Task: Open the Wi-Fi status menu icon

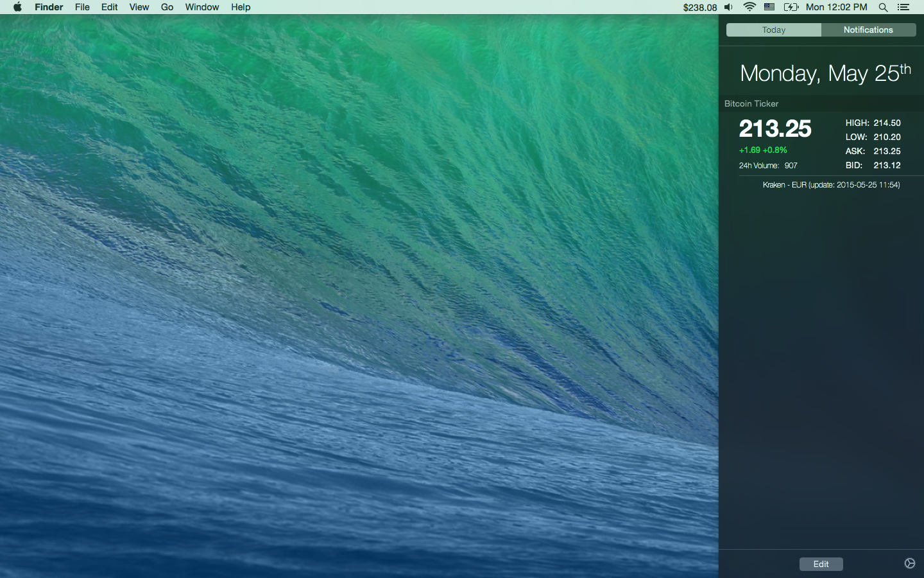Action: tap(749, 7)
